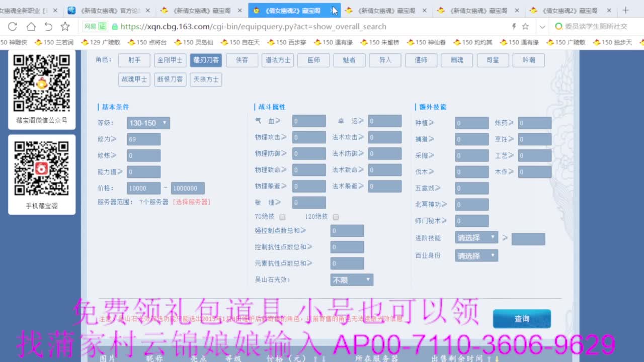Open the 选择服务器 link
Image resolution: width=644 pixels, height=362 pixels.
192,202
